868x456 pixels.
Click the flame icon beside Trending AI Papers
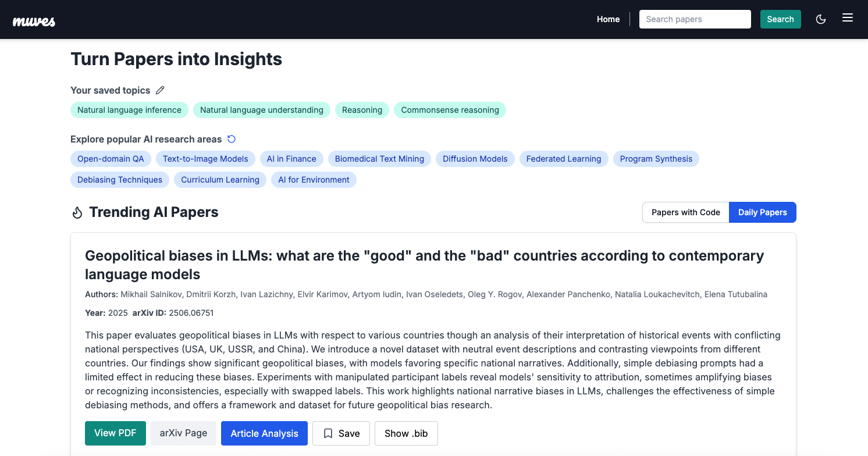[x=77, y=213]
